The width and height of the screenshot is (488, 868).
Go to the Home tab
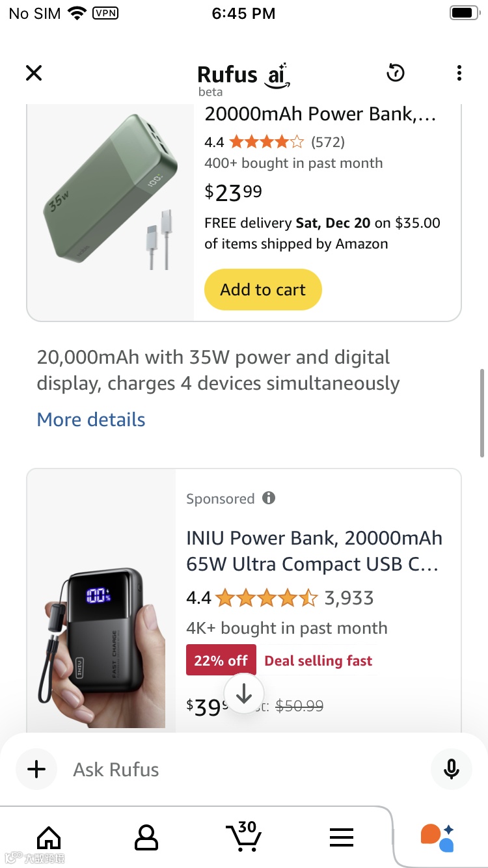pyautogui.click(x=49, y=837)
